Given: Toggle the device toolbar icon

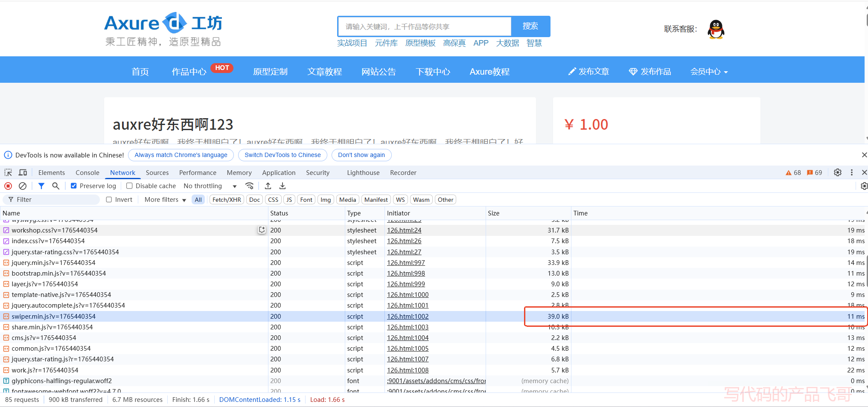Looking at the screenshot, I should pos(23,173).
